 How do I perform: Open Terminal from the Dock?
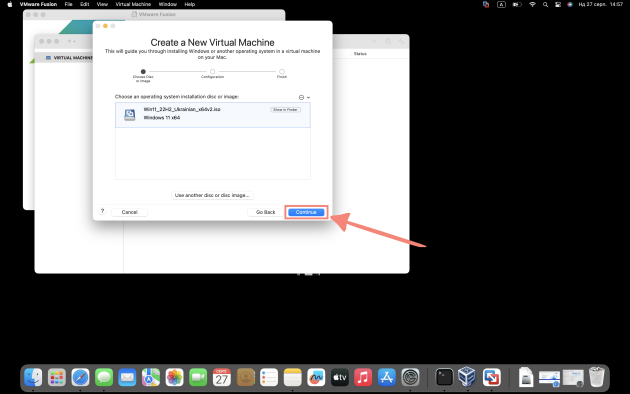[x=444, y=378]
